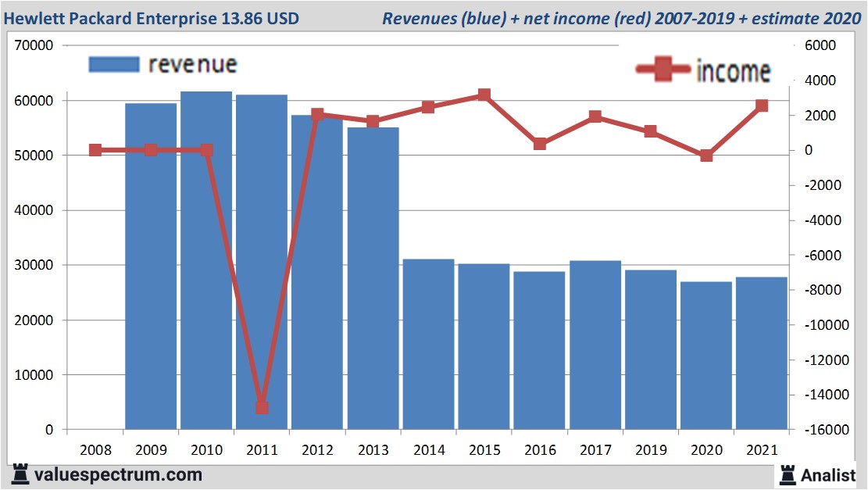This screenshot has height=490, width=868.
Task: Click the blue revenue legend swatch
Action: tap(114, 65)
